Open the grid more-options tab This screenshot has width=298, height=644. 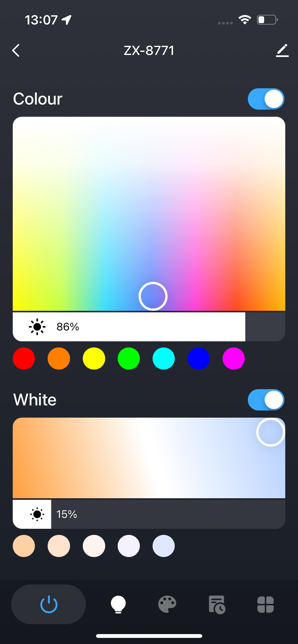click(265, 605)
